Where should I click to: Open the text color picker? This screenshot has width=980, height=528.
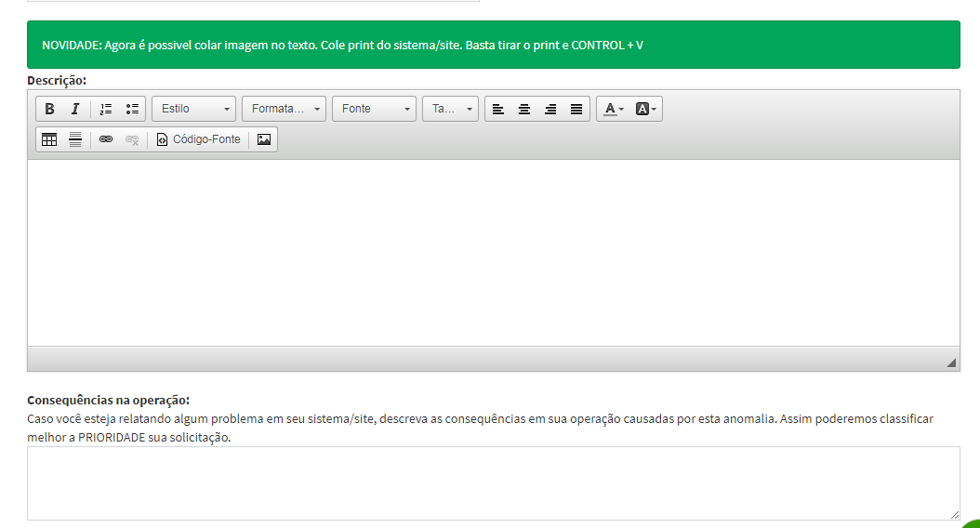(x=613, y=109)
